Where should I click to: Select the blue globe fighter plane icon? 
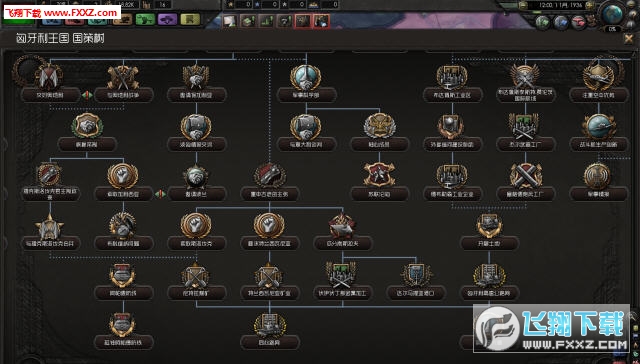(x=599, y=126)
